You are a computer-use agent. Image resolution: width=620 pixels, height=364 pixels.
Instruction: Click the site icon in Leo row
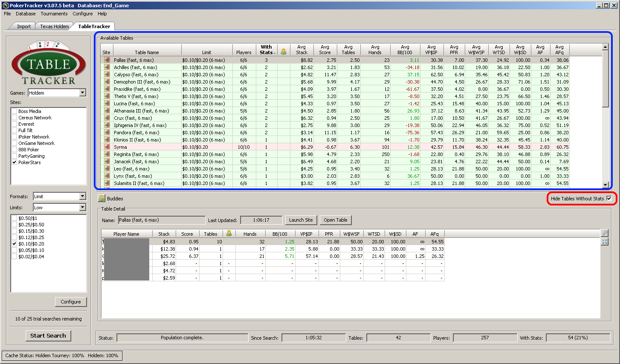[107, 169]
